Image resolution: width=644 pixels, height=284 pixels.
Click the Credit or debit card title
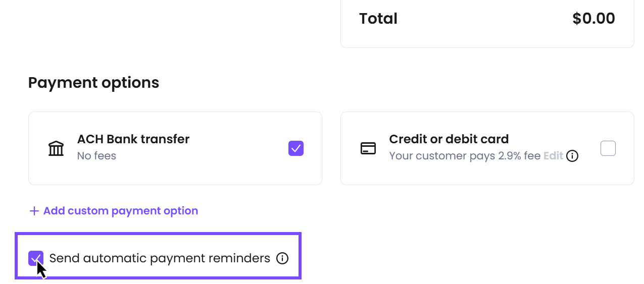(x=449, y=139)
